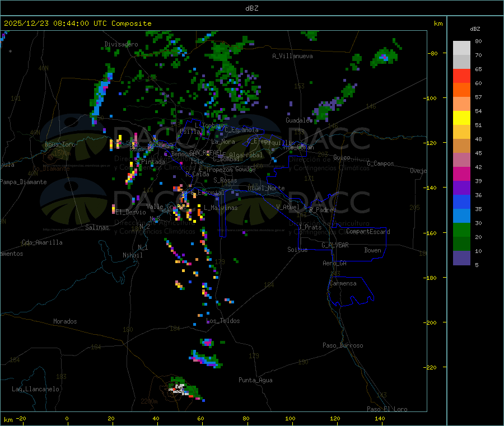Click the La_Nora map label
This screenshot has height=426, width=504.
click(x=223, y=142)
